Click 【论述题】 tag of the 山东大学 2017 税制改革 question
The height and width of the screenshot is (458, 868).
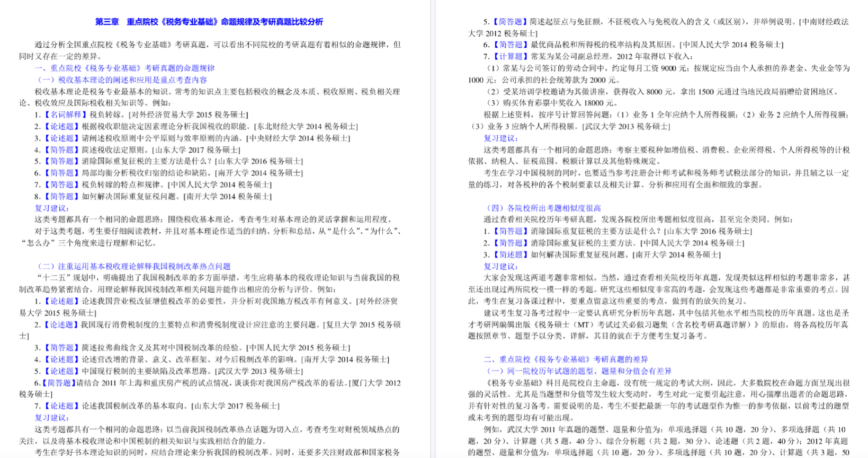click(x=61, y=406)
